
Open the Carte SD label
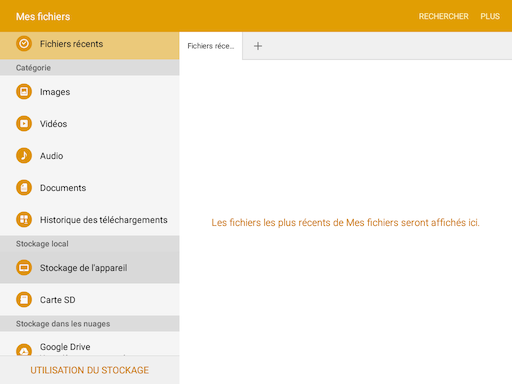[58, 300]
